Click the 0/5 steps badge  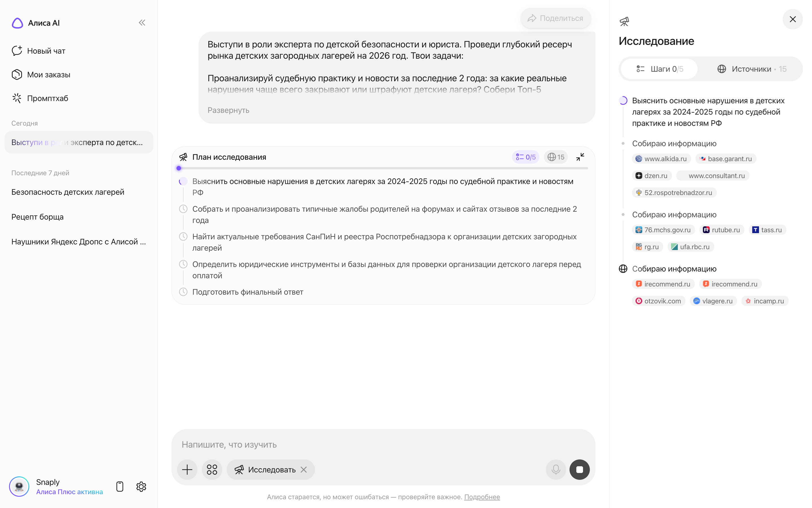pos(526,157)
